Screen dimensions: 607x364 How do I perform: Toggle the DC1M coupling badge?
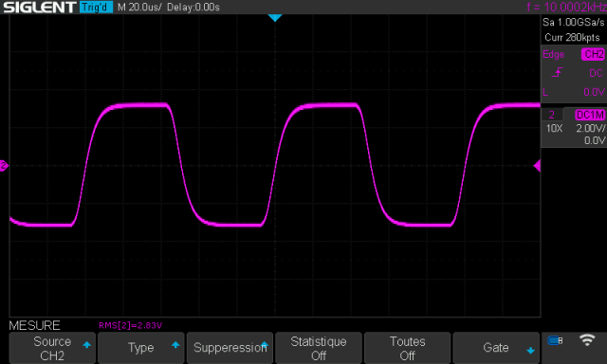(x=590, y=115)
